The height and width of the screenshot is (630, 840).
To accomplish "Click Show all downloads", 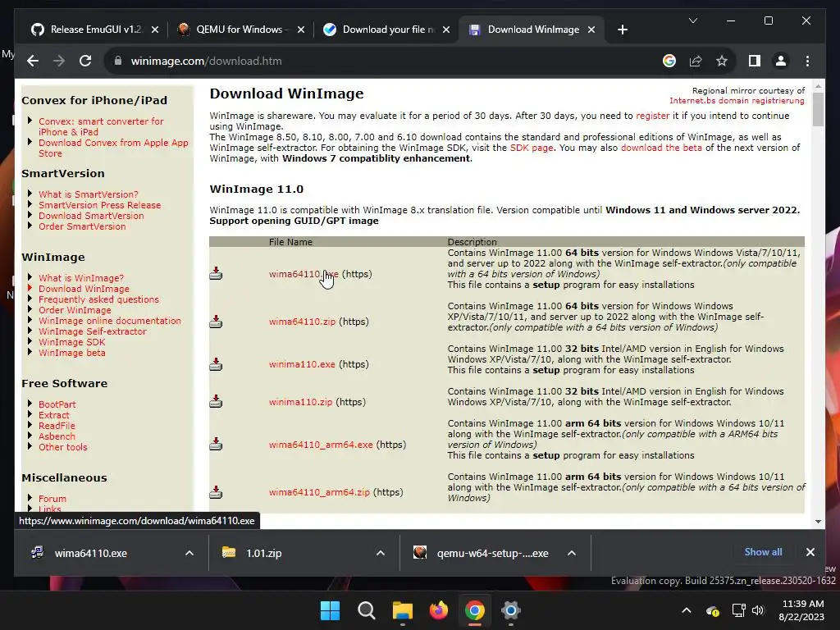I will pos(763,552).
